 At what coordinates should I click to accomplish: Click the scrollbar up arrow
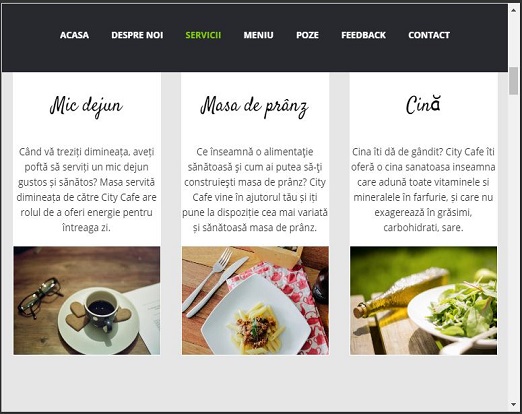(513, 10)
